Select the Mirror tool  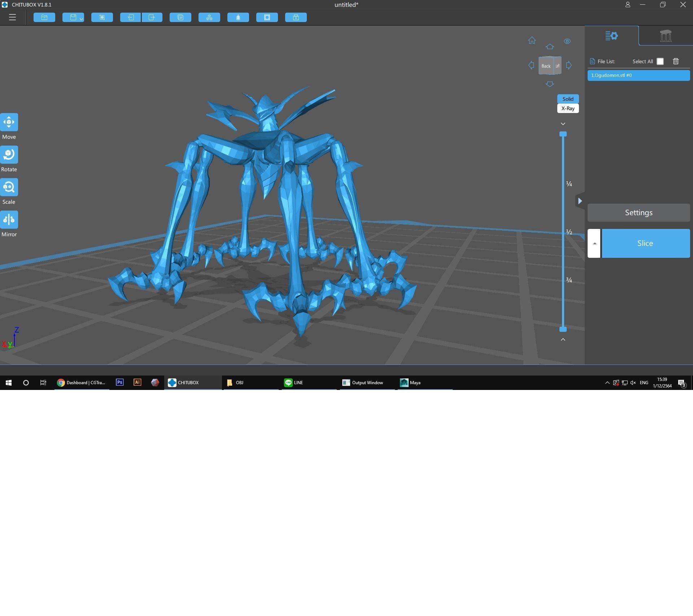click(x=9, y=220)
